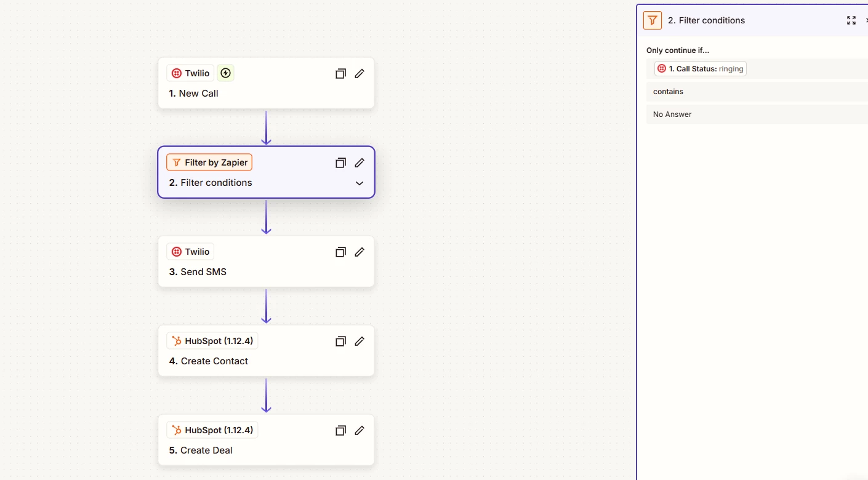Select the '2. Filter conditions' step title
The width and height of the screenshot is (868, 480).
(x=211, y=183)
